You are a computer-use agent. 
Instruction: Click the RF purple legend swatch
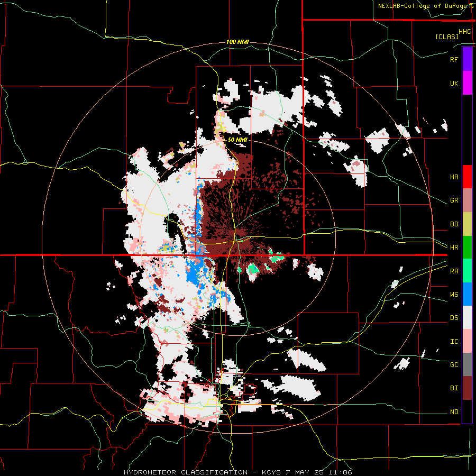(x=467, y=59)
